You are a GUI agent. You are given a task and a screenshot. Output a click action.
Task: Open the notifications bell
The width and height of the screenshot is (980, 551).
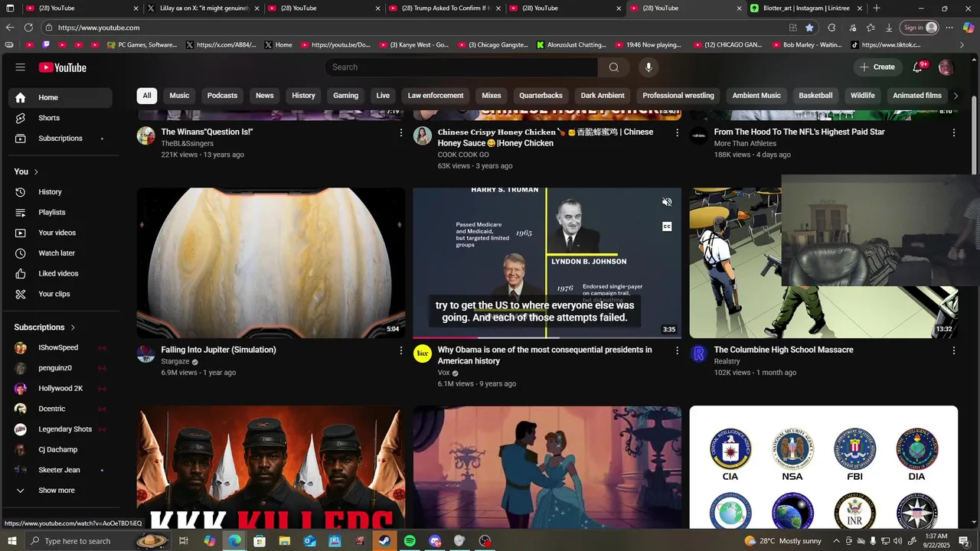pos(918,67)
